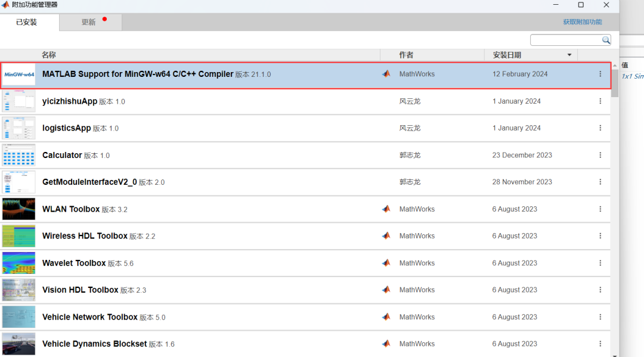Select the Wavelet Toolbox entry name
This screenshot has height=357, width=644.
tap(74, 263)
